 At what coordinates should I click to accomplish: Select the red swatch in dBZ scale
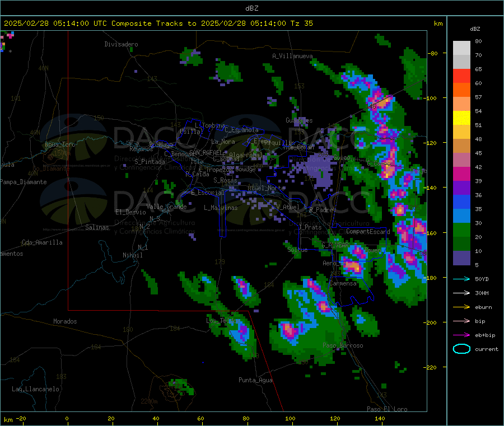pyautogui.click(x=461, y=76)
